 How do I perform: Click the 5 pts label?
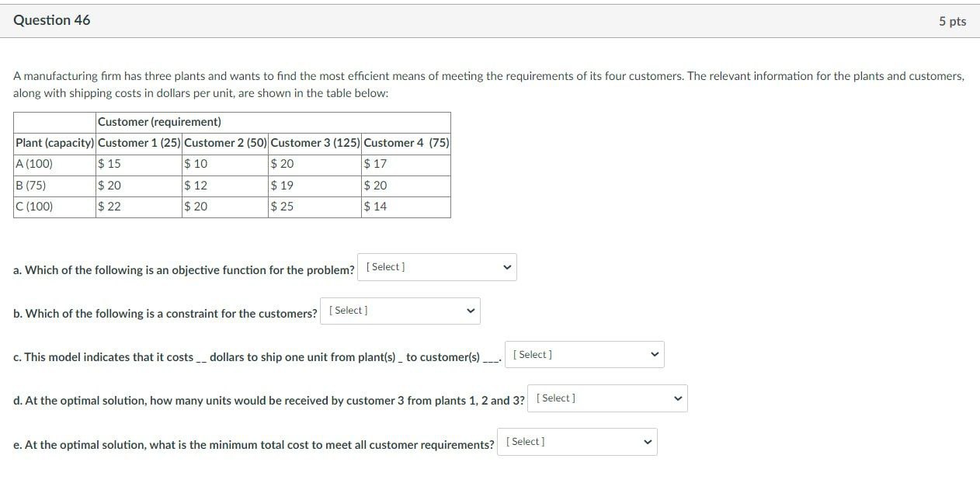pyautogui.click(x=952, y=22)
